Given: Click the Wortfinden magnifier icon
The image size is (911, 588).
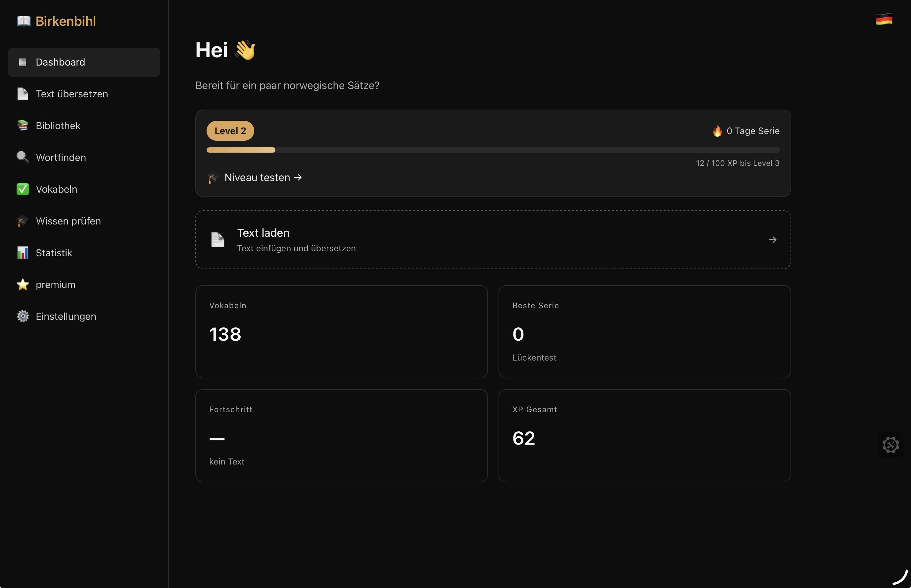Looking at the screenshot, I should (x=23, y=157).
